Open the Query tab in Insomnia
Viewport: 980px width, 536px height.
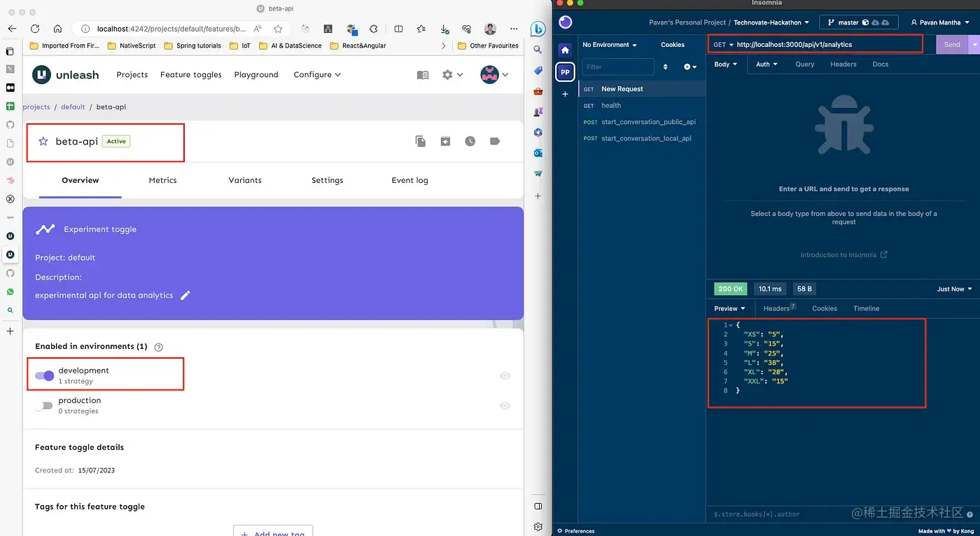[x=805, y=64]
